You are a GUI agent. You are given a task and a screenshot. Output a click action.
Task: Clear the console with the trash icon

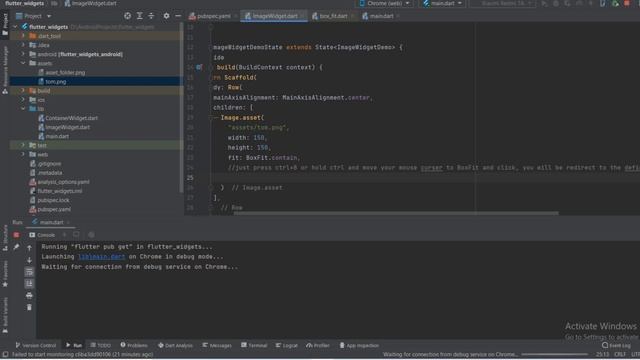coord(29,307)
